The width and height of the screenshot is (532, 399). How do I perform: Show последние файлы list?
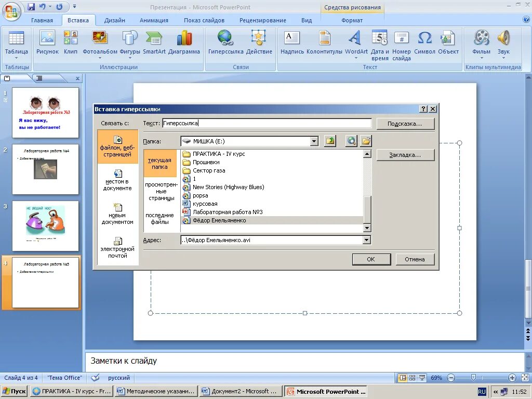click(160, 219)
